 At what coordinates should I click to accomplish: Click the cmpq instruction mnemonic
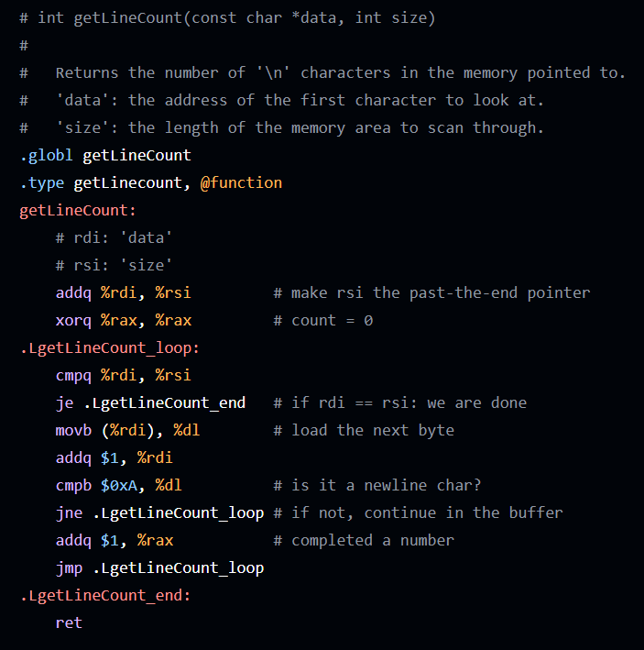pyautogui.click(x=73, y=375)
